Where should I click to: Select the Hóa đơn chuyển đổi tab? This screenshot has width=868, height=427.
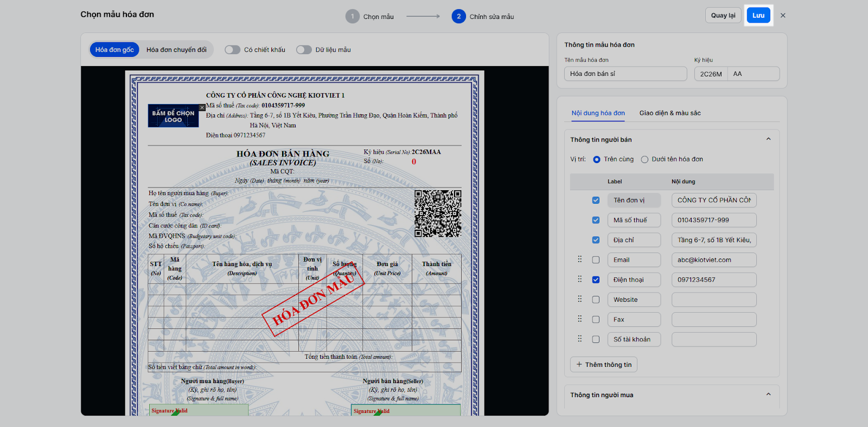[176, 50]
